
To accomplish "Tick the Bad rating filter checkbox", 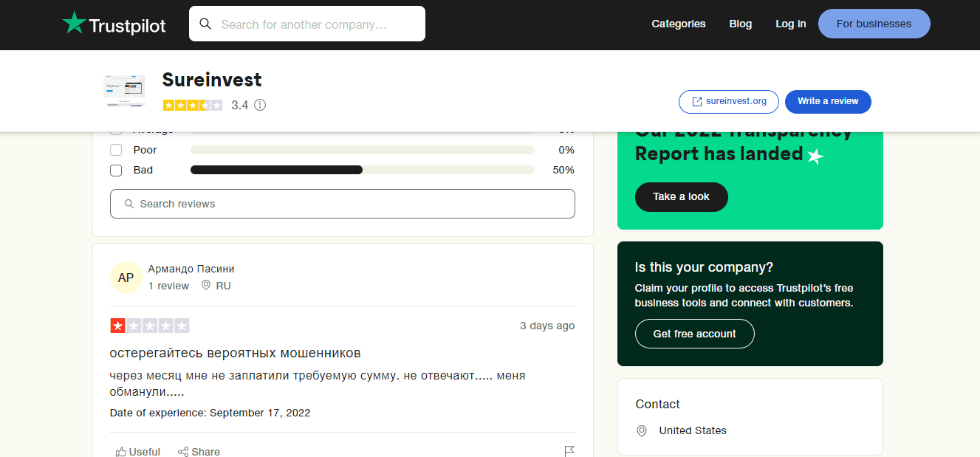I will point(116,171).
